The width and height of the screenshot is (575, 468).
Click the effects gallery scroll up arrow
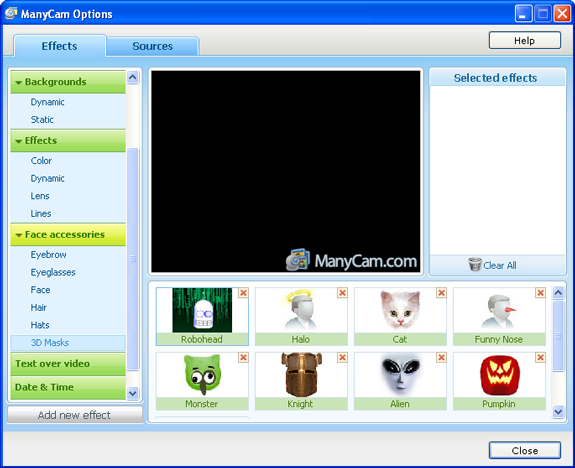(x=558, y=292)
